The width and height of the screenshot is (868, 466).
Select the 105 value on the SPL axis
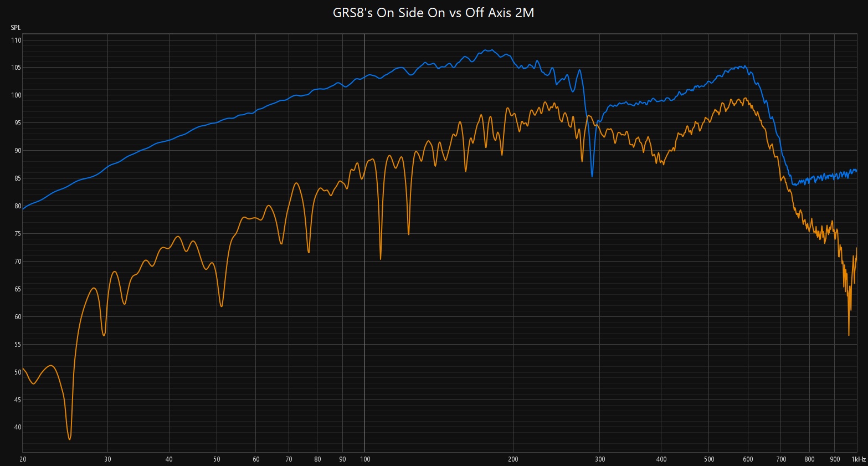pyautogui.click(x=16, y=68)
